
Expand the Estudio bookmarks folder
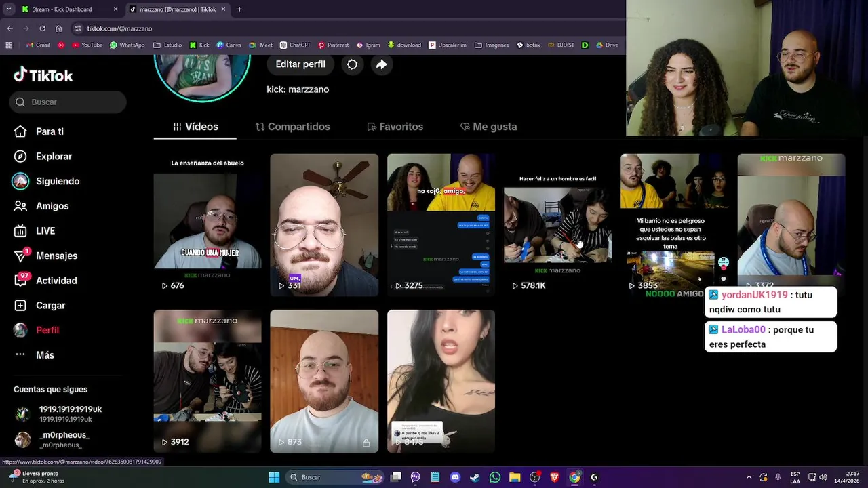[167, 45]
